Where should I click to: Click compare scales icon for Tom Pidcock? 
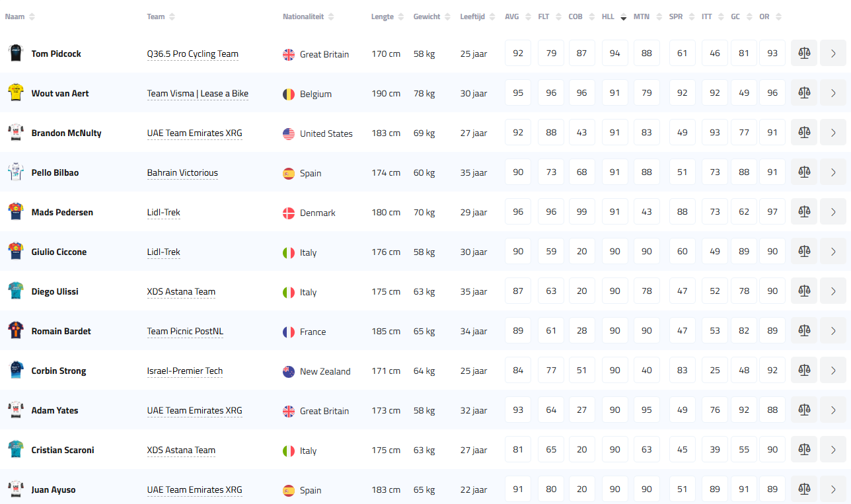coord(804,54)
